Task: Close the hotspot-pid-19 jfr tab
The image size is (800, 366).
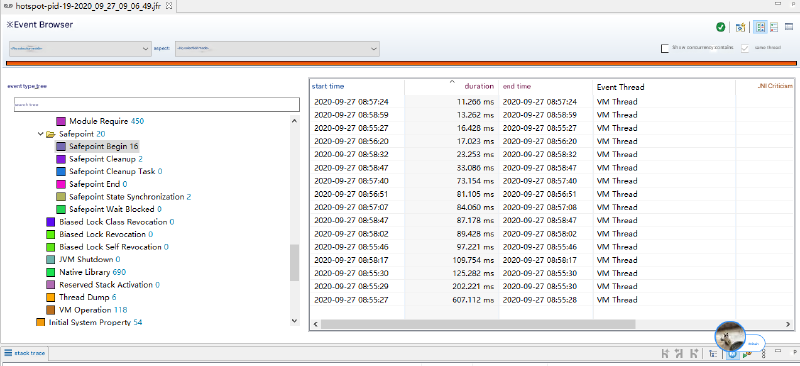Action: coord(169,6)
